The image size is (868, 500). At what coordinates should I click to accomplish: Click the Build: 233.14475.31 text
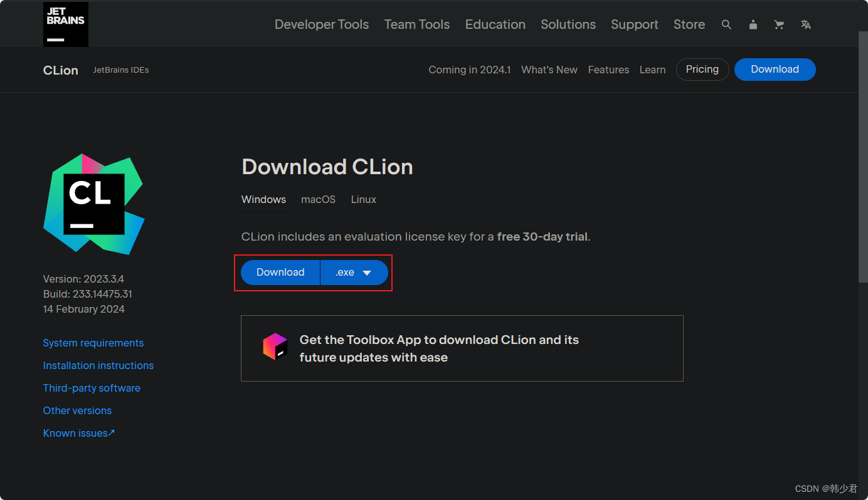point(88,294)
